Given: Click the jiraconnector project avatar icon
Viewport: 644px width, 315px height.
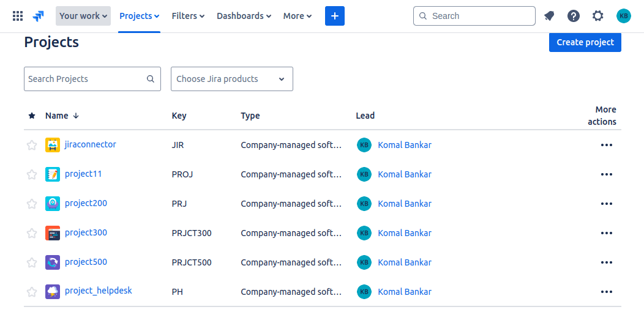Looking at the screenshot, I should coord(53,145).
